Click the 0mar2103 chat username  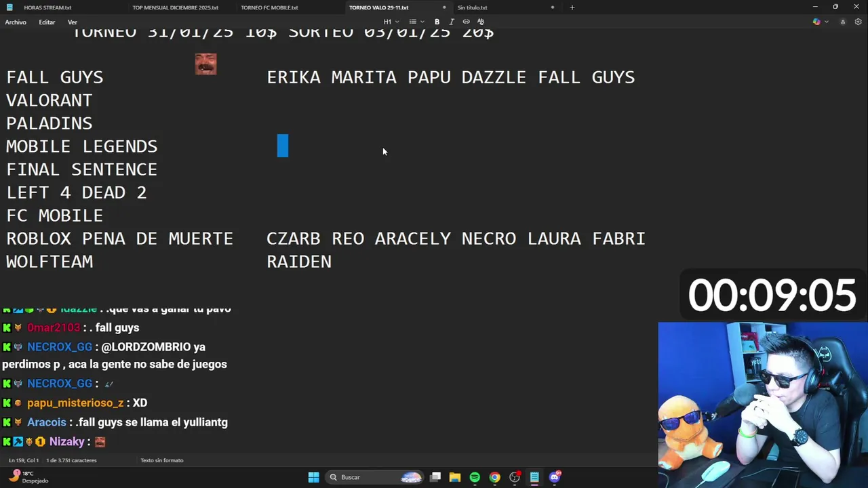coord(54,328)
